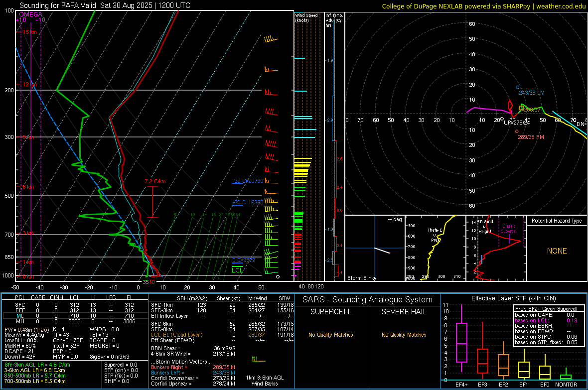Click 'Effective Layer STP (with CIN)' title
Screen dimensions: 588x390
(513, 298)
